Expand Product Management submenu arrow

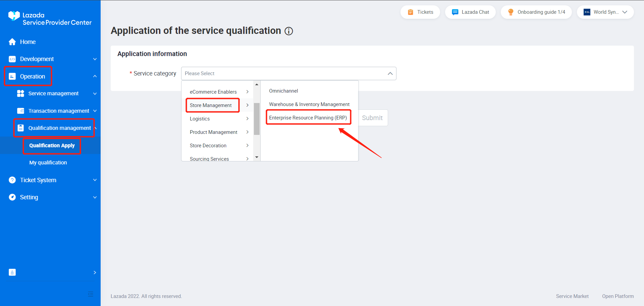248,132
